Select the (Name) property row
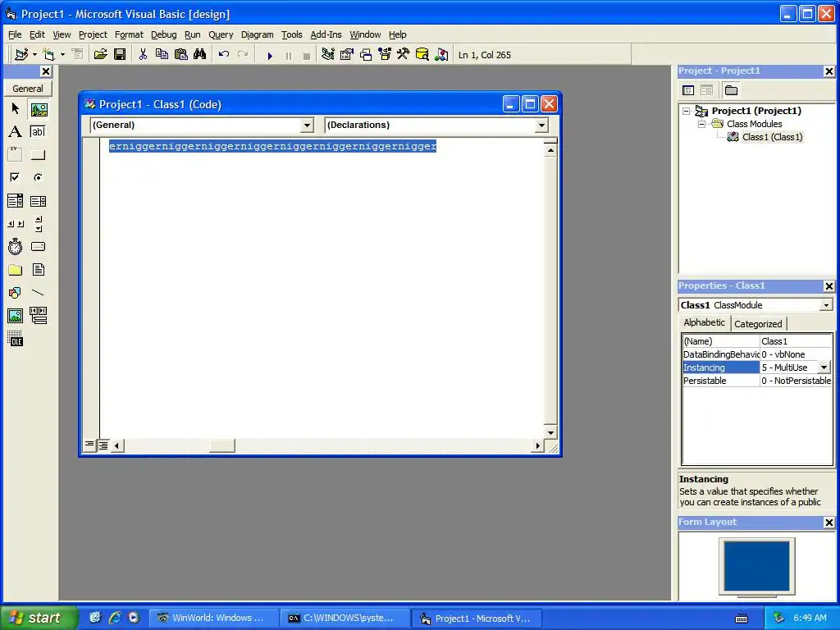Screen dimensions: 840x630 tap(757, 341)
